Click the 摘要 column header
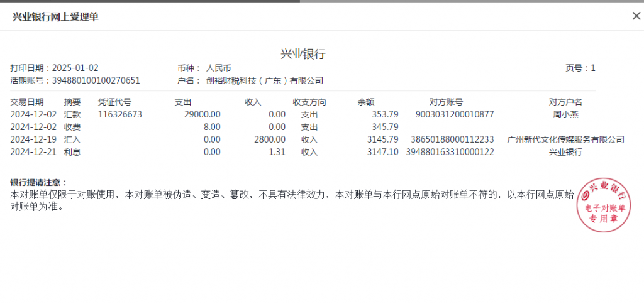 pyautogui.click(x=72, y=102)
